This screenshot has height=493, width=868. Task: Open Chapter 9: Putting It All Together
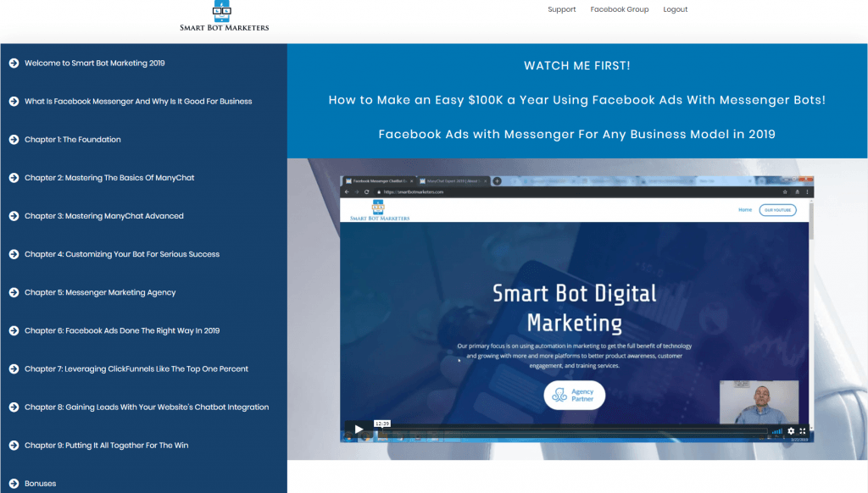coord(106,445)
